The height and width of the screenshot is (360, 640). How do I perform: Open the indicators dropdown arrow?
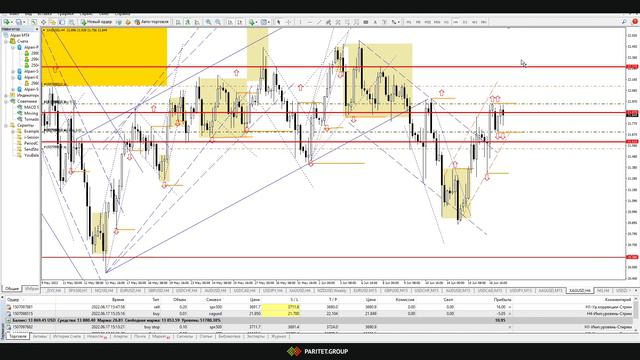click(x=257, y=22)
